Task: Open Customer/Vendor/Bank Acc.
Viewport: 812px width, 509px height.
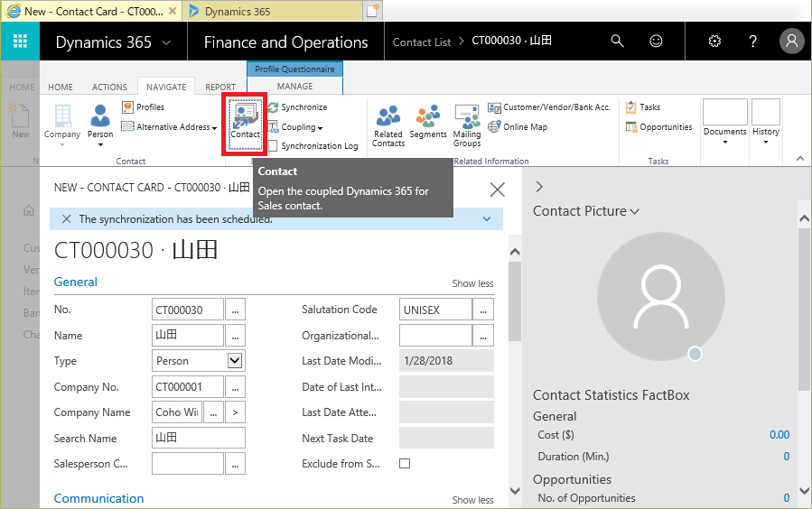Action: [549, 107]
